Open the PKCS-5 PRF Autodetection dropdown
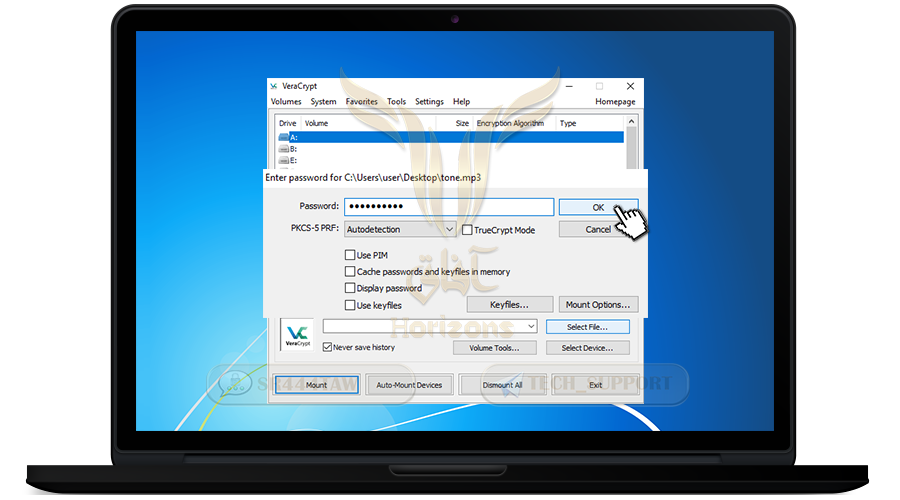Image resolution: width=900 pixels, height=500 pixels. [400, 229]
